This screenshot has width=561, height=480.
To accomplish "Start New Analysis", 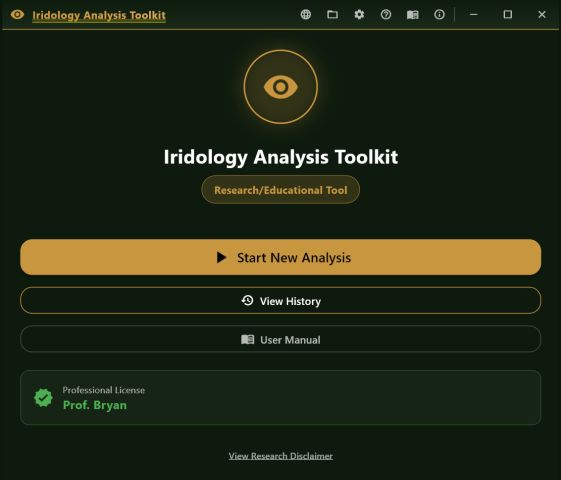I will (280, 257).
